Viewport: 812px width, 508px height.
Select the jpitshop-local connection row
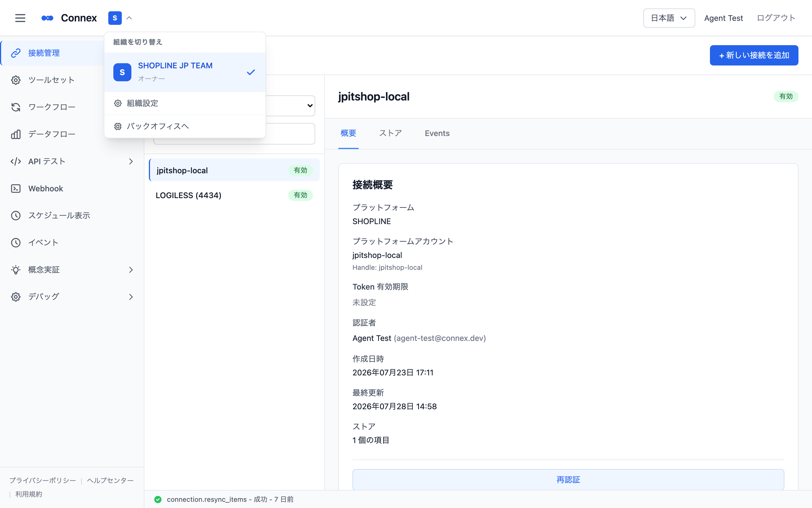(234, 170)
